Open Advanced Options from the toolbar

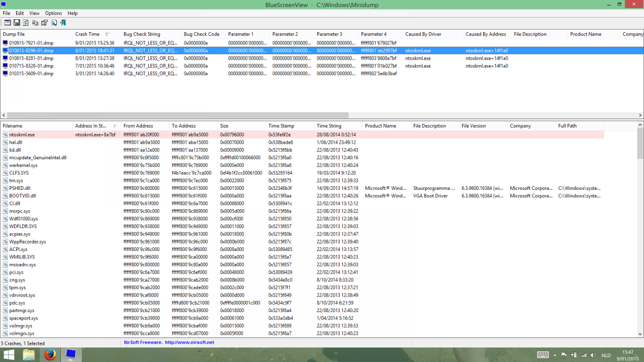click(7, 23)
